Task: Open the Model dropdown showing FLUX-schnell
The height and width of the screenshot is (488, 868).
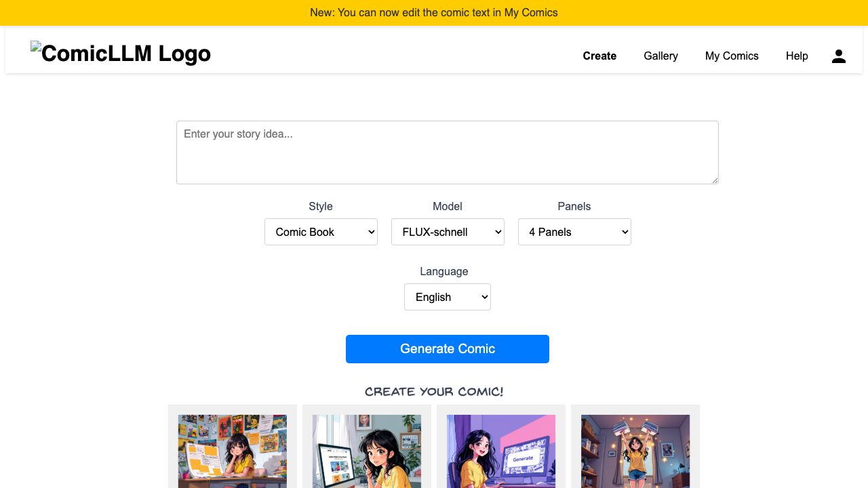Action: click(448, 232)
